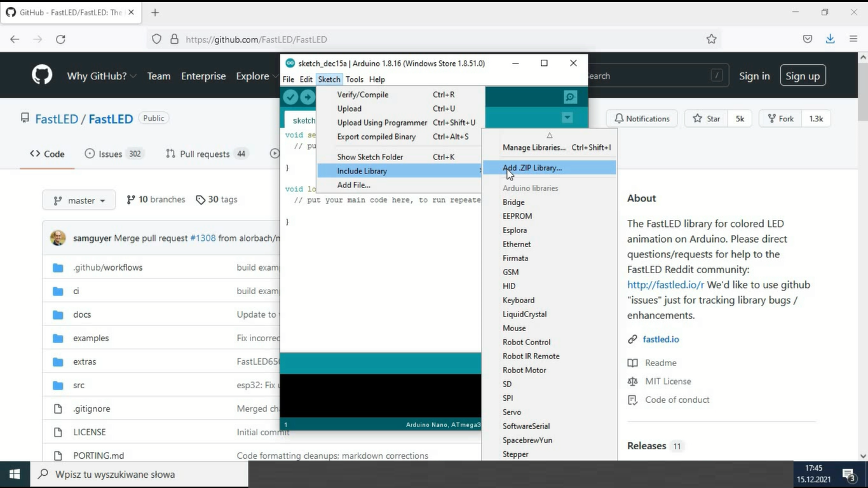
Task: Open the Arduino tab dropdown arrow
Action: point(567,118)
